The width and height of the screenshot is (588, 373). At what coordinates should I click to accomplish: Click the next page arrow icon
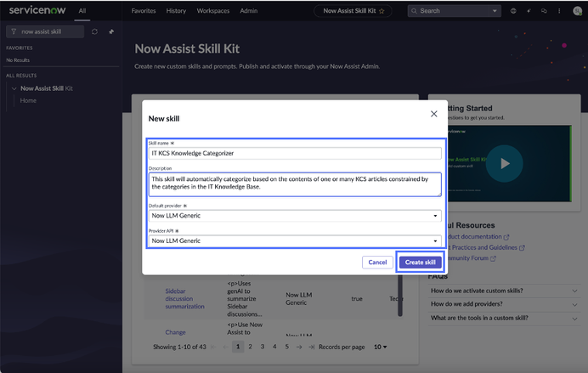click(x=299, y=348)
